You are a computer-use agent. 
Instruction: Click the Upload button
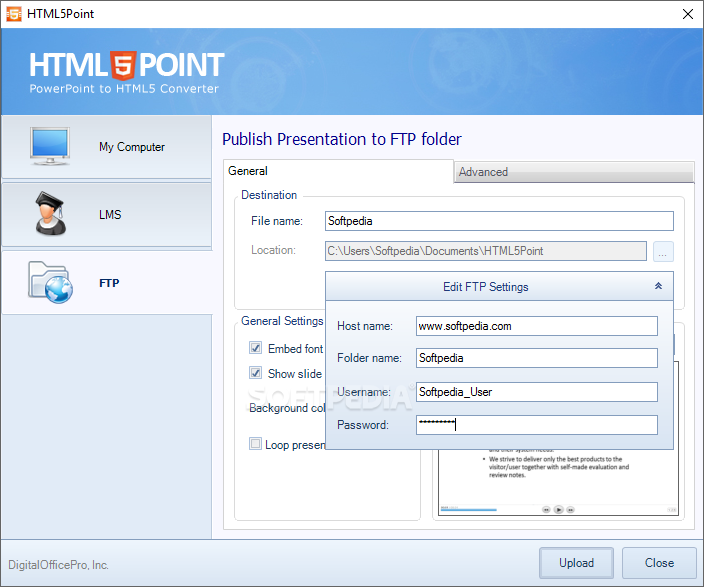coord(576,563)
